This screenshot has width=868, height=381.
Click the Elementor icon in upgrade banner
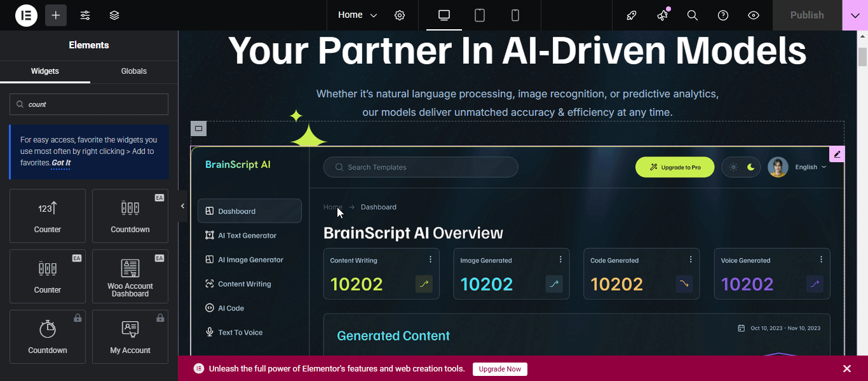[199, 368]
